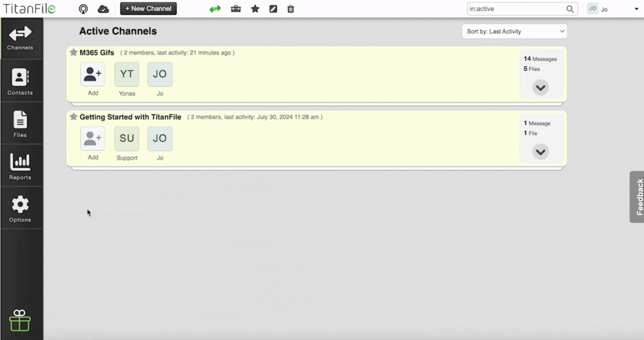Click the JO avatar in the top bar
The height and width of the screenshot is (340, 644).
[592, 8]
